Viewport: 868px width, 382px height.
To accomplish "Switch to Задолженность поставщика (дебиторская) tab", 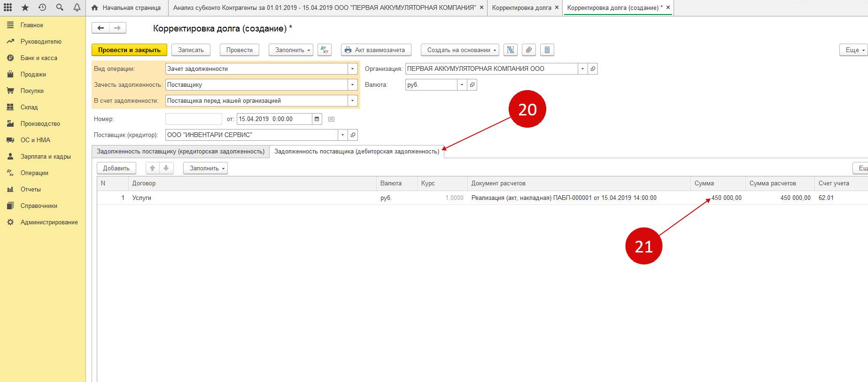I will (x=356, y=152).
